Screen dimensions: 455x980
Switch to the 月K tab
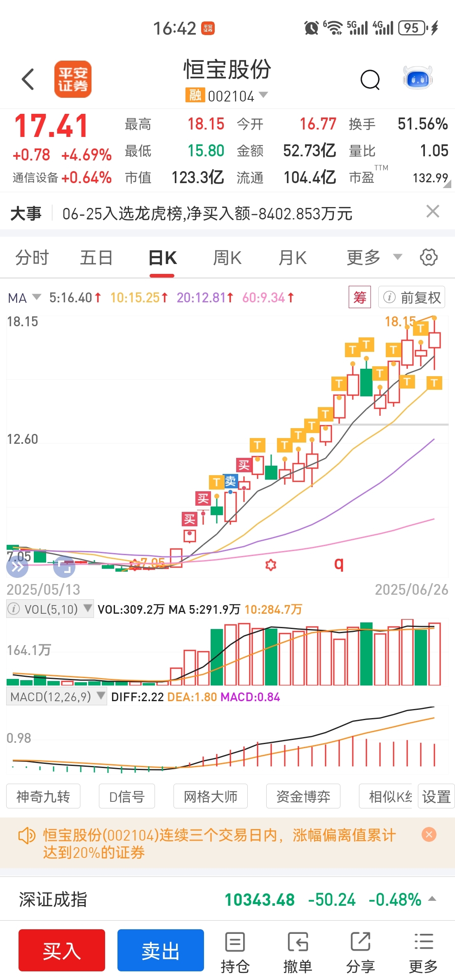point(293,258)
